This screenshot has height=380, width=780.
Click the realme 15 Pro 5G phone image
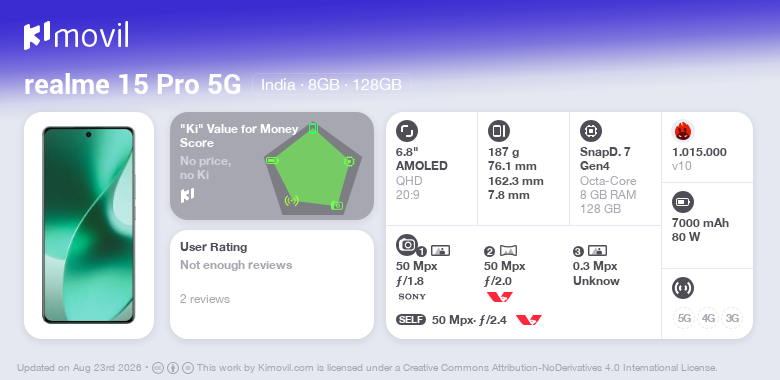click(89, 225)
